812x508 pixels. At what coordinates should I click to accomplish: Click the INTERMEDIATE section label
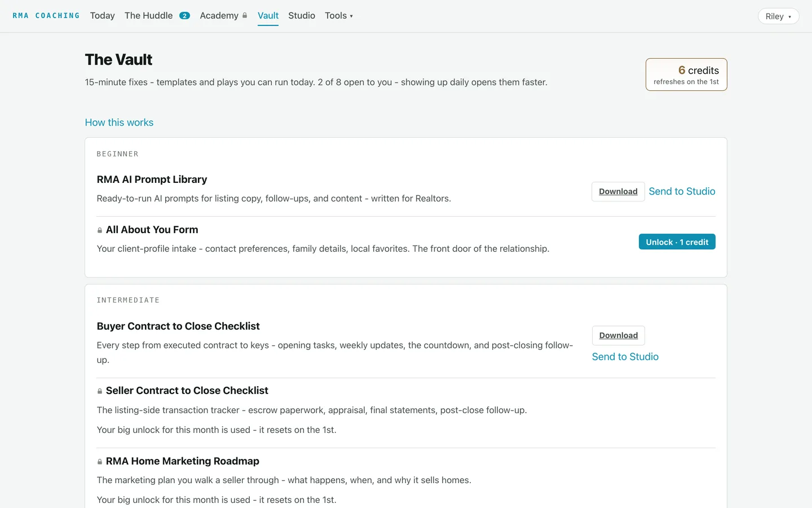pos(128,300)
